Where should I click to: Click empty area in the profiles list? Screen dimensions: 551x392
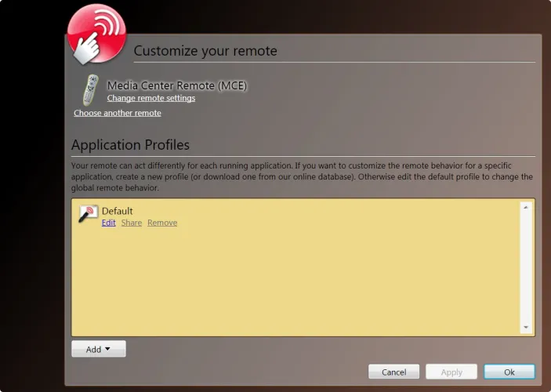[298, 282]
